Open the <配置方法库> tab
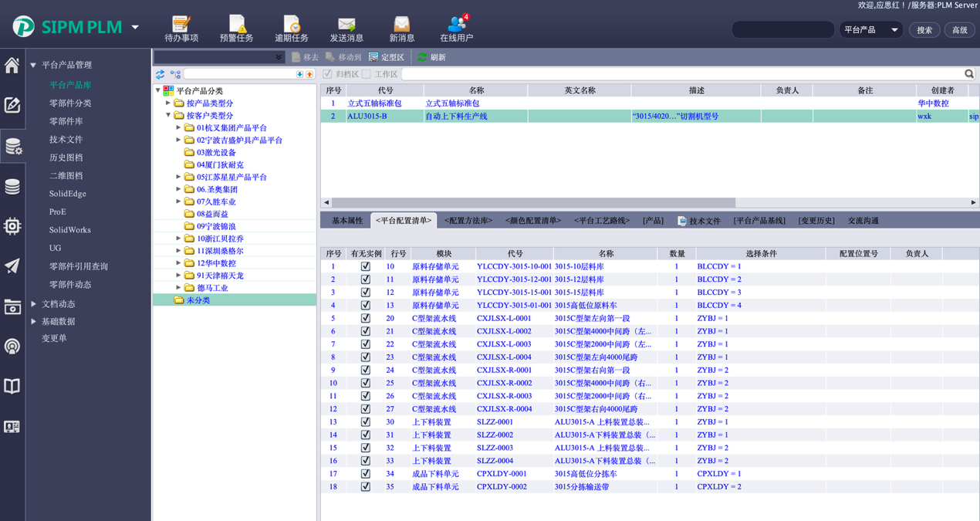Image resolution: width=980 pixels, height=521 pixels. [x=468, y=221]
